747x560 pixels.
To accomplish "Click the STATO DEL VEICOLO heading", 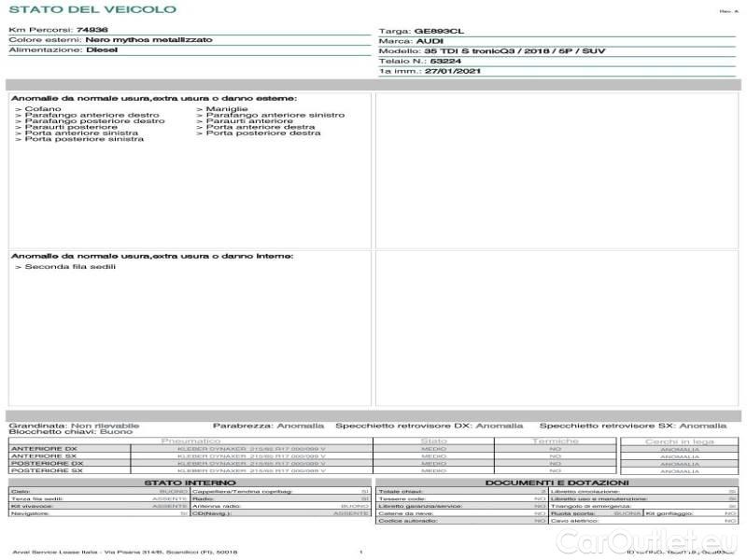I will tap(92, 9).
